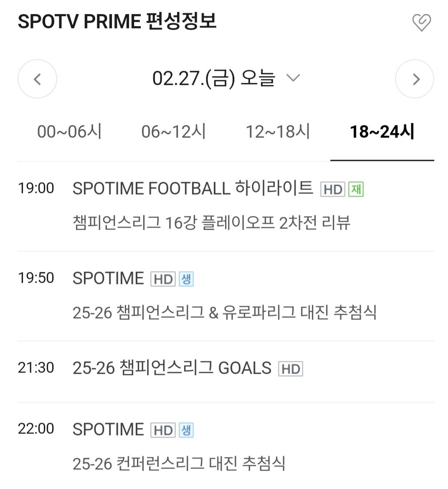Screen dimensions: 448x489
Task: Select 챔피언스리그 & 유로파리그 대진 추첨식 description
Action: point(225,312)
